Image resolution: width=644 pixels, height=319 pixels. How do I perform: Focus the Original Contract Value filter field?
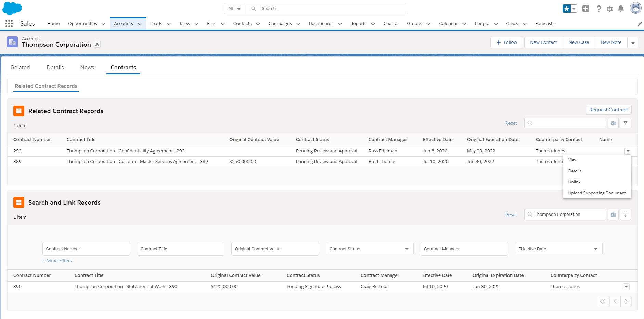point(275,249)
